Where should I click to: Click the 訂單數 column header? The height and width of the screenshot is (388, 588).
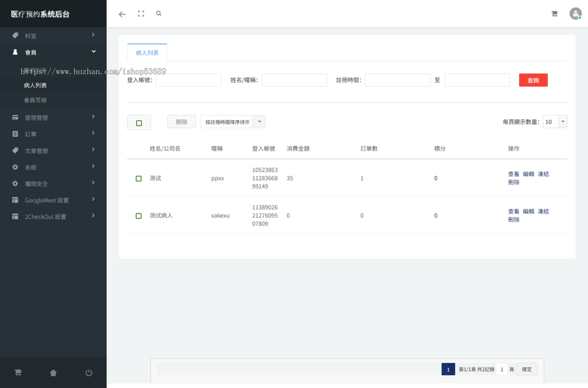[x=369, y=149]
